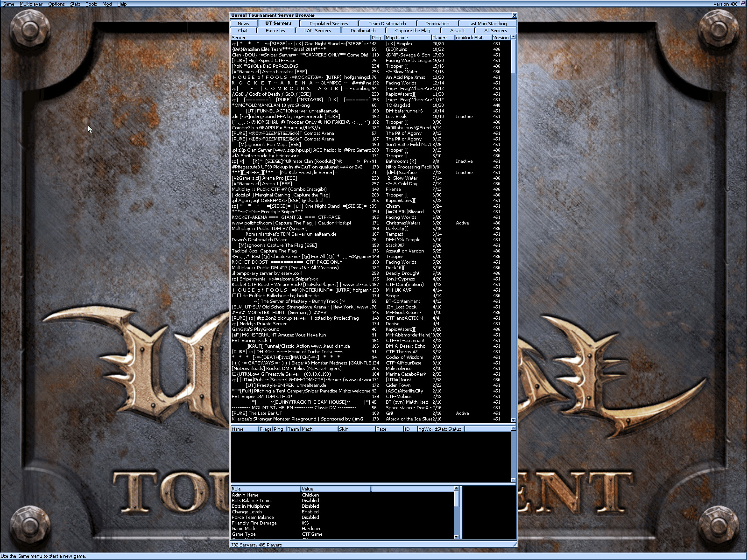Select FBT BunnyTrack 1 server

tap(371, 340)
